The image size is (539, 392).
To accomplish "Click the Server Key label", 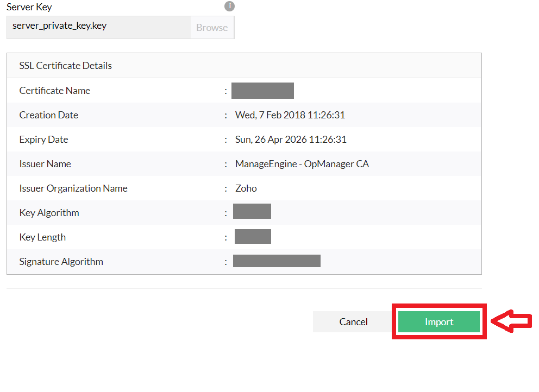I will click(29, 7).
